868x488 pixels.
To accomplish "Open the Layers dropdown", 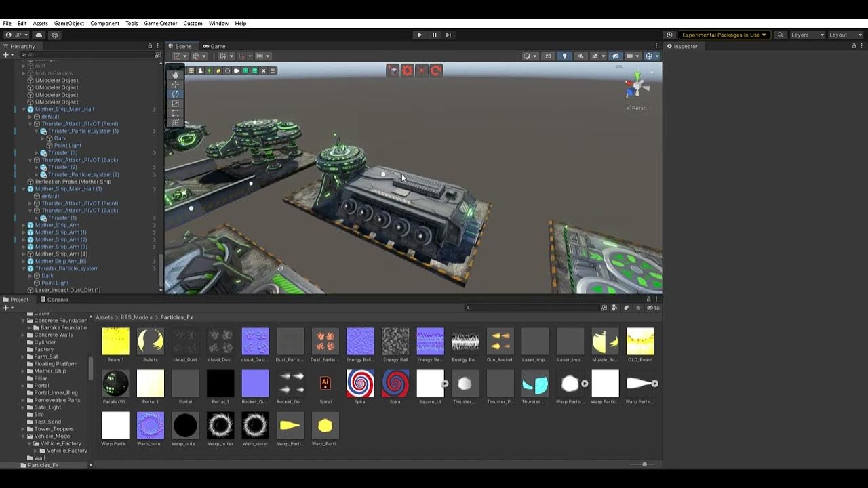I will 807,35.
